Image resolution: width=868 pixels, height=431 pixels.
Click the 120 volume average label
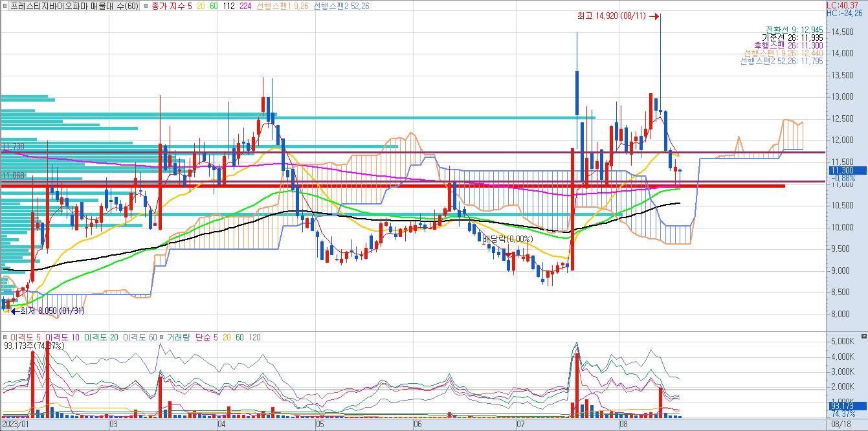coord(254,338)
